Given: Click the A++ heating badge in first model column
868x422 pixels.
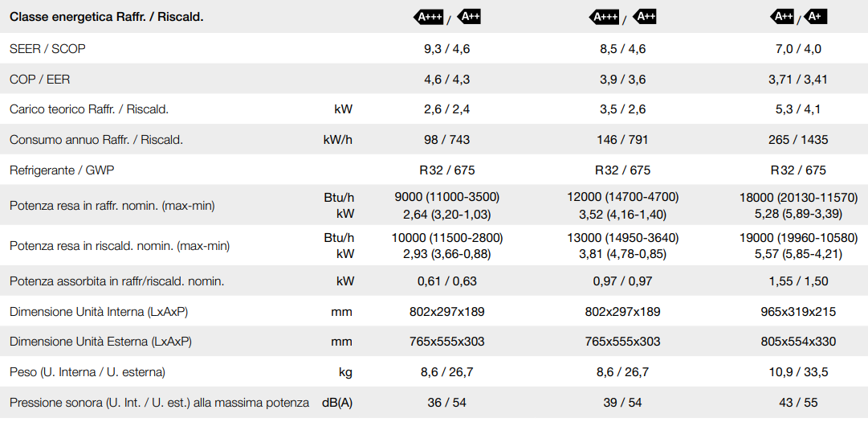Looking at the screenshot, I should pos(468,17).
